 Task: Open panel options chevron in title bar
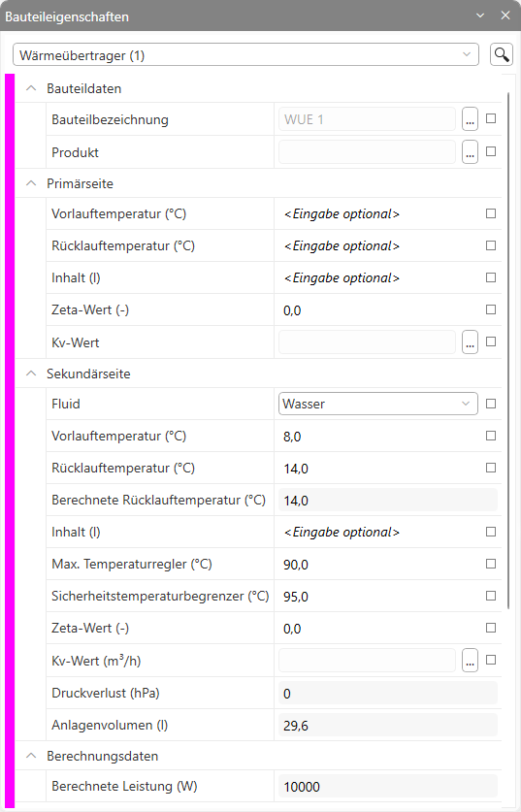click(480, 16)
